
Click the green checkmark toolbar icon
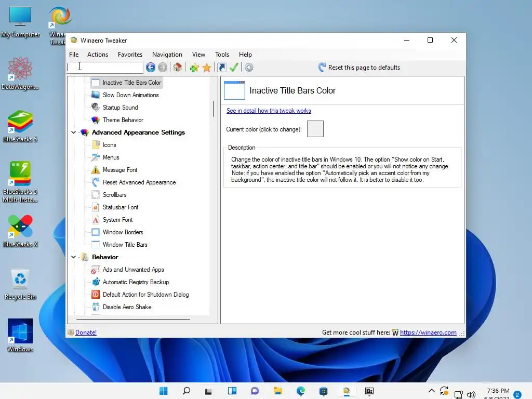coord(234,67)
